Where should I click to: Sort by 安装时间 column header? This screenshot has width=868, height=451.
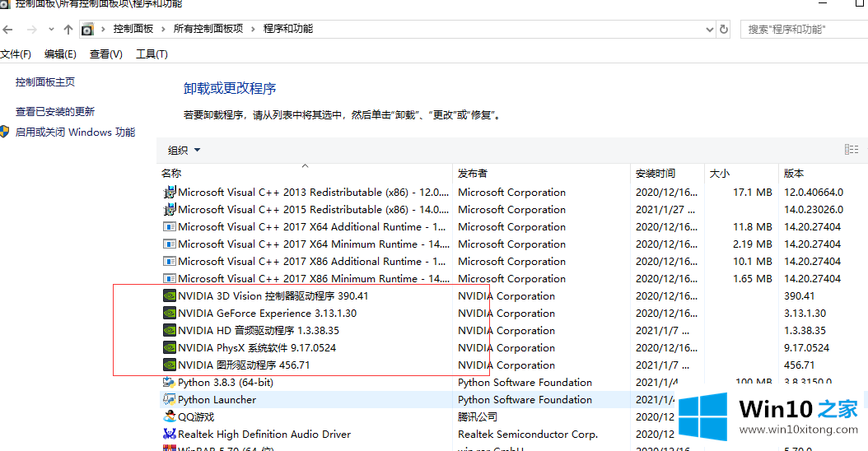(667, 173)
